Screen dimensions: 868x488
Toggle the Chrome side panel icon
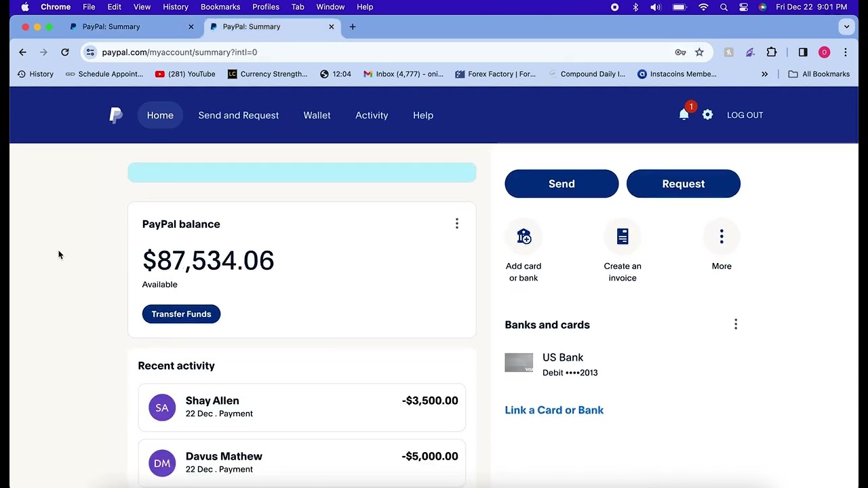(803, 52)
